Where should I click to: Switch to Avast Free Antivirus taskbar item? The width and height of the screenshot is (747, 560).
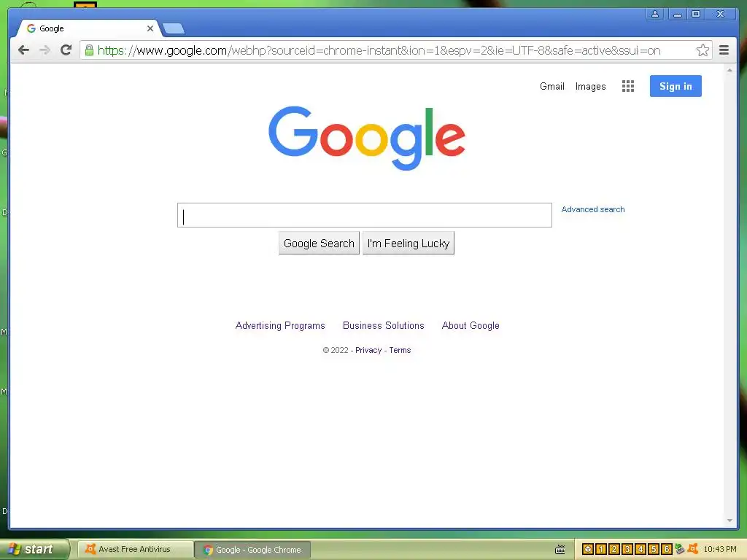click(135, 550)
